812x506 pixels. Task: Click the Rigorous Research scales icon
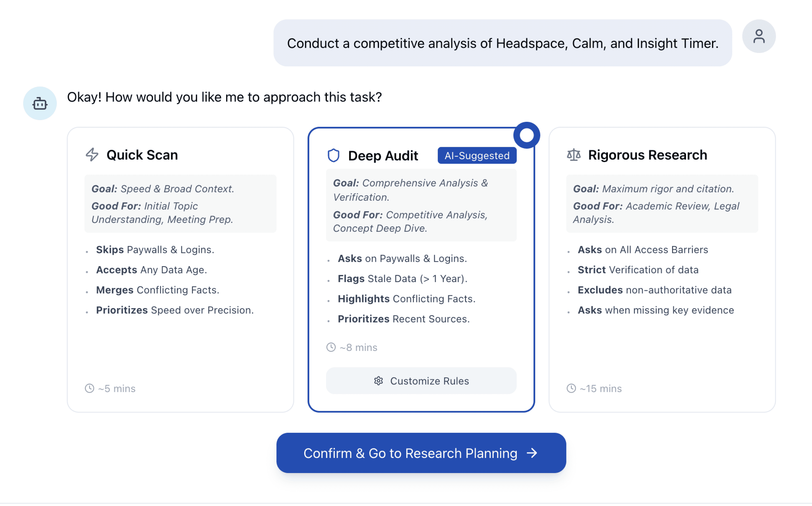[574, 154]
